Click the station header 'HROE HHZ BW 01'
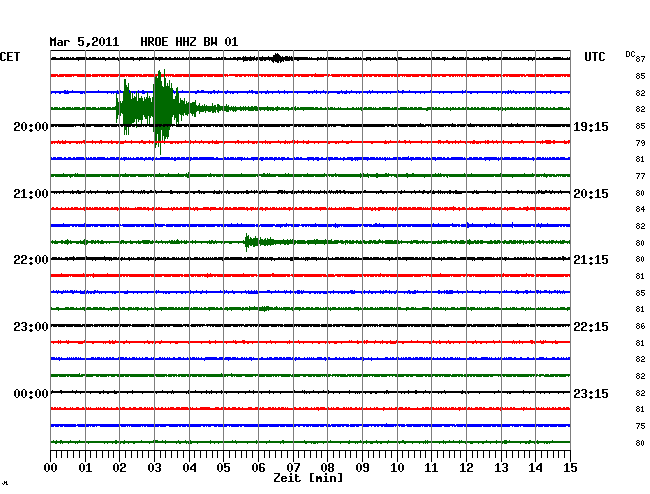Viewport: 650px width, 494px height. click(189, 42)
